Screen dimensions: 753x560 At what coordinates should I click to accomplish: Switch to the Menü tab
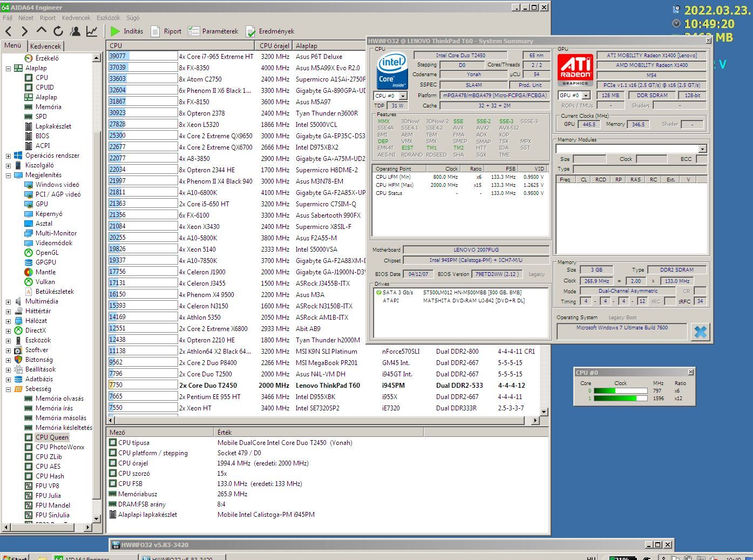(x=13, y=45)
